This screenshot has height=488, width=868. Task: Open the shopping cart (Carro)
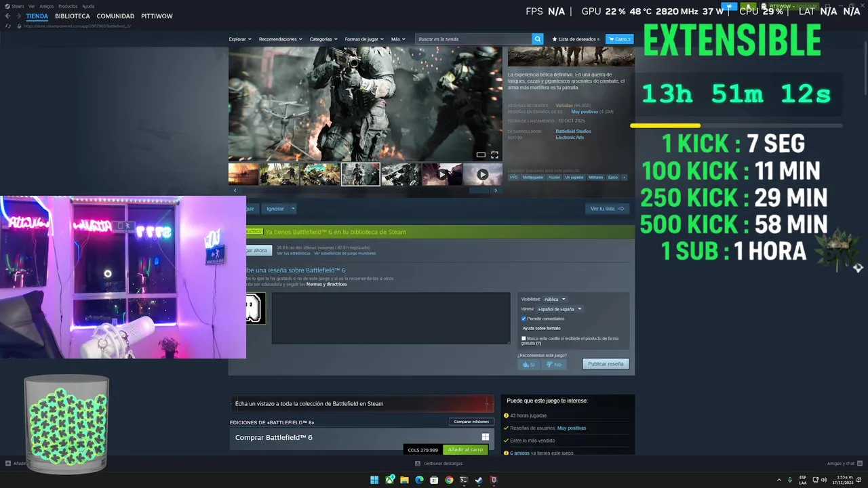click(x=619, y=39)
